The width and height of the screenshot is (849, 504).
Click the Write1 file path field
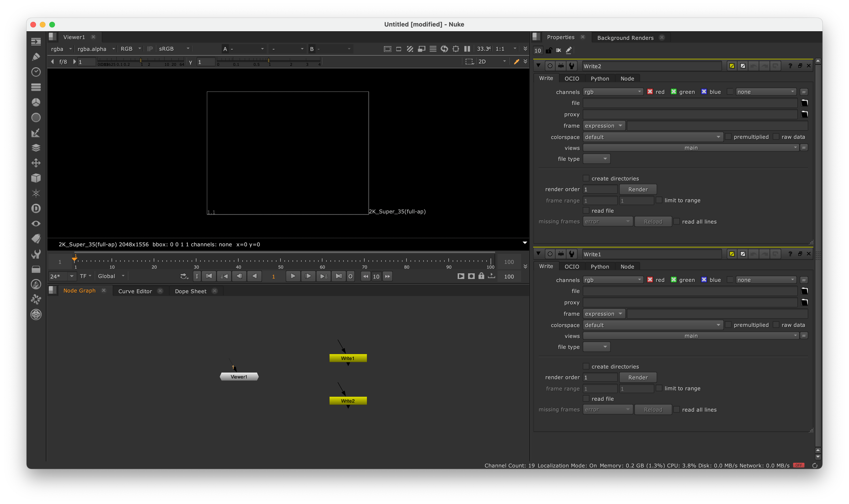point(690,291)
